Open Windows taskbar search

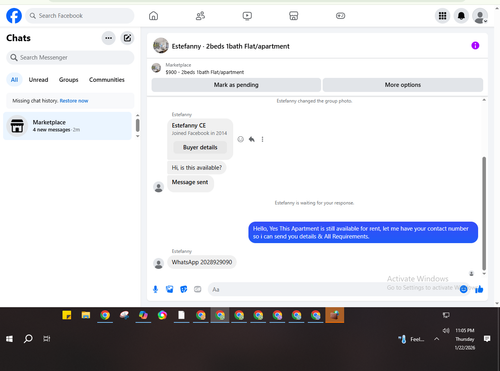click(28, 339)
